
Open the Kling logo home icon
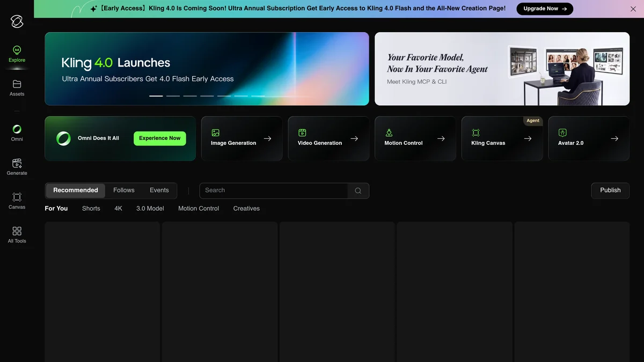click(17, 21)
